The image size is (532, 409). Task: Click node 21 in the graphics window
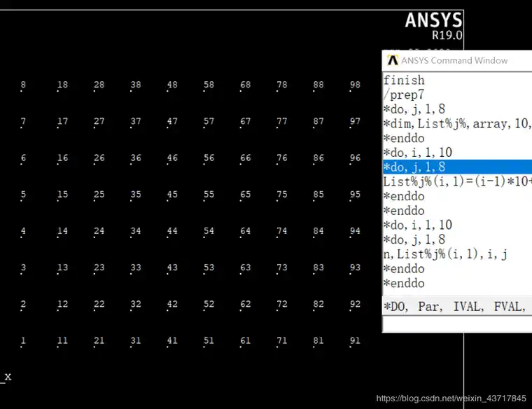pos(99,341)
